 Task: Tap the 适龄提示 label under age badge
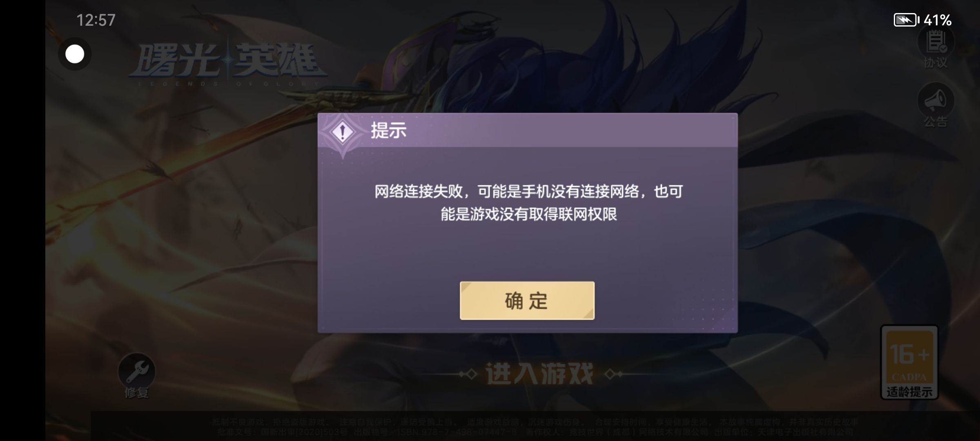(909, 392)
